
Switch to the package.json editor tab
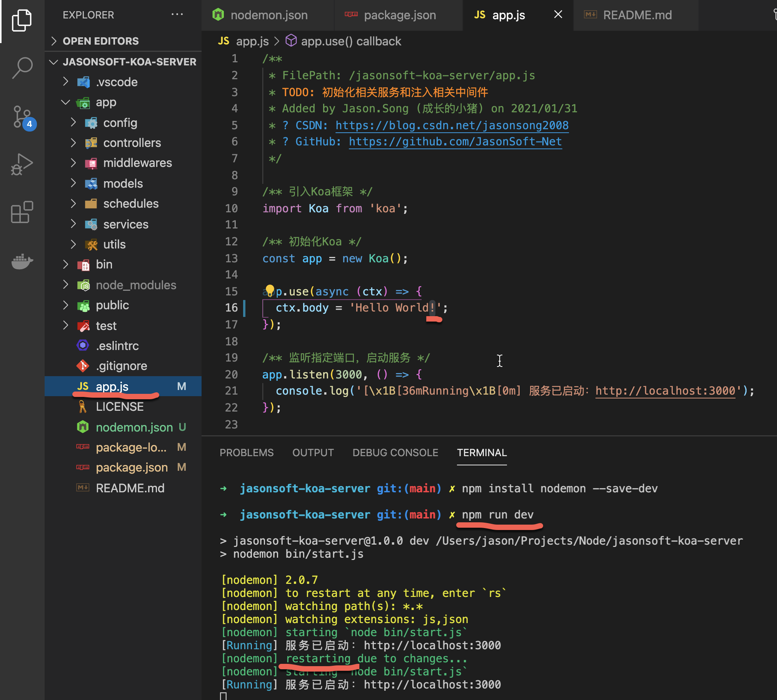[399, 15]
